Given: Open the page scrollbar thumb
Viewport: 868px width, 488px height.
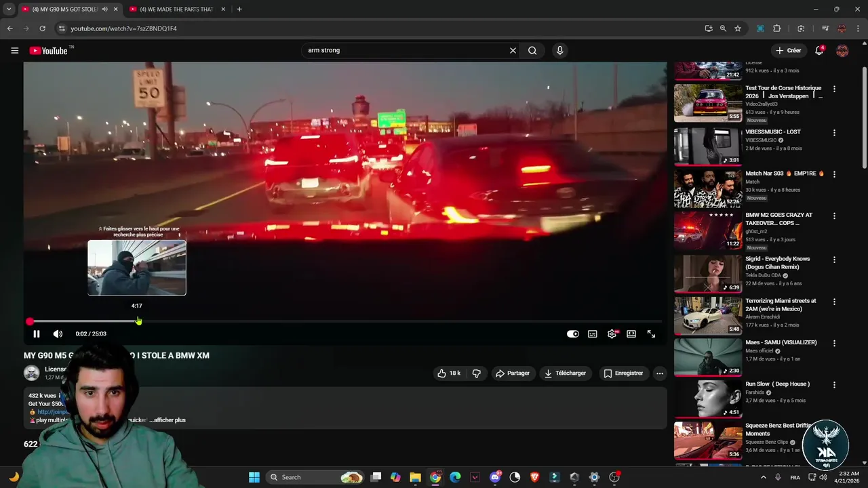Looking at the screenshot, I should point(865,117).
